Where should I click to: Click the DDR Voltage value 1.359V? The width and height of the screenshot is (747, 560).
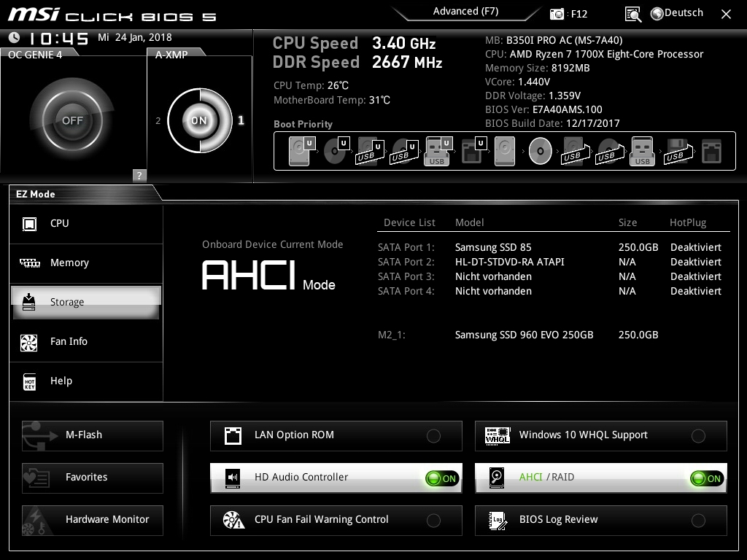click(565, 96)
